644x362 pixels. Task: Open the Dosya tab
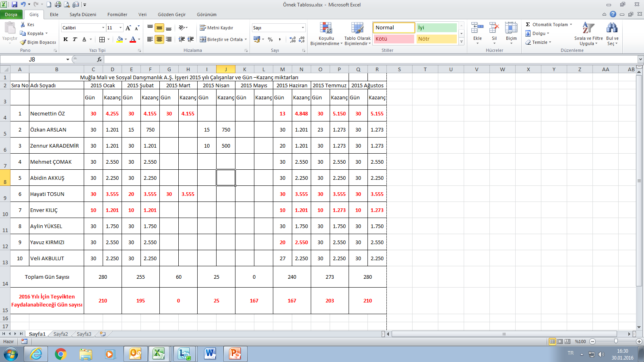[x=11, y=14]
